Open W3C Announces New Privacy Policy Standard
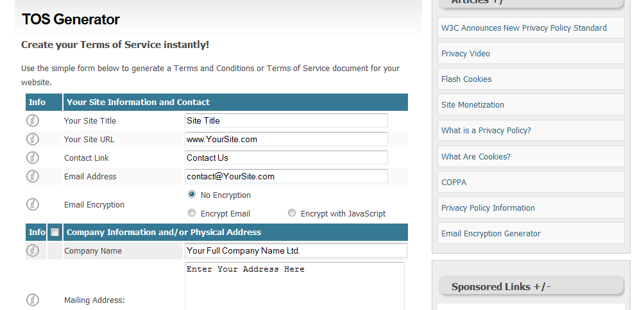Screen dimensions: 644x310 pyautogui.click(x=523, y=28)
